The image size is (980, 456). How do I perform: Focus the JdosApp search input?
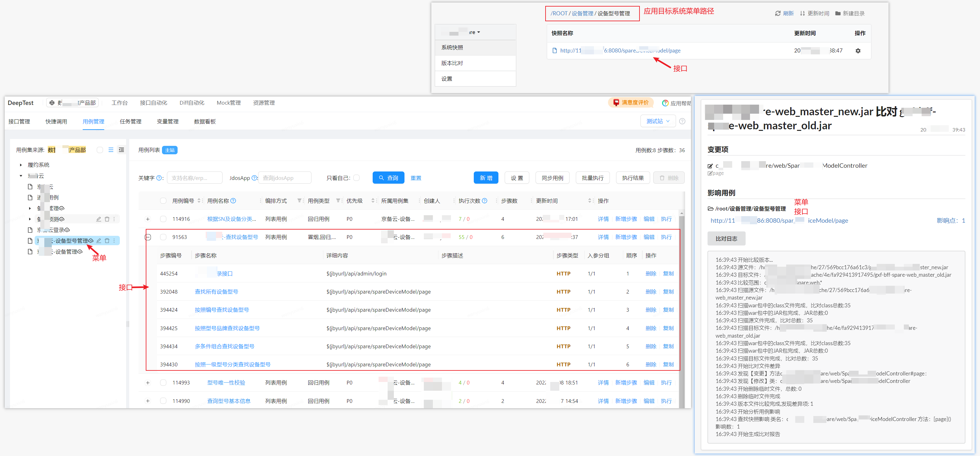click(285, 178)
